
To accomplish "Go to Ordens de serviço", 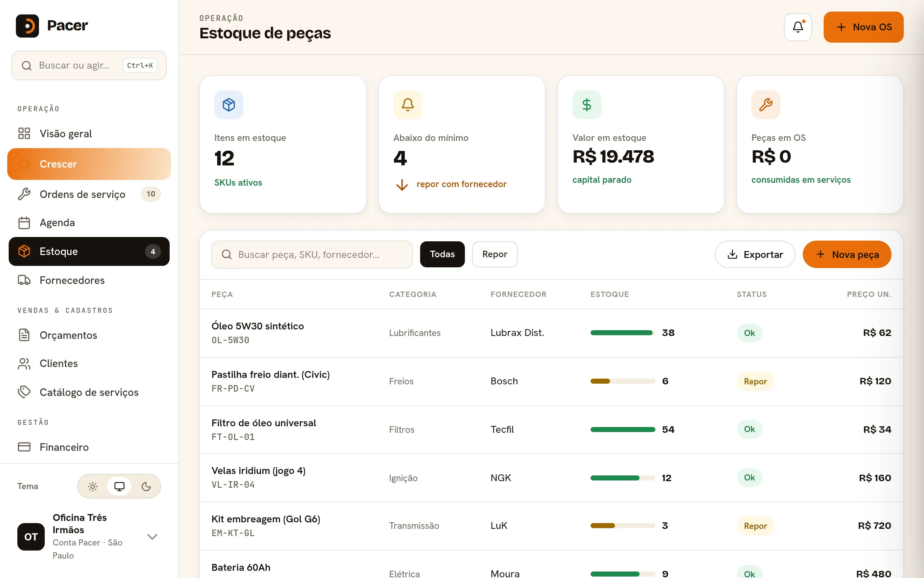I will click(89, 194).
